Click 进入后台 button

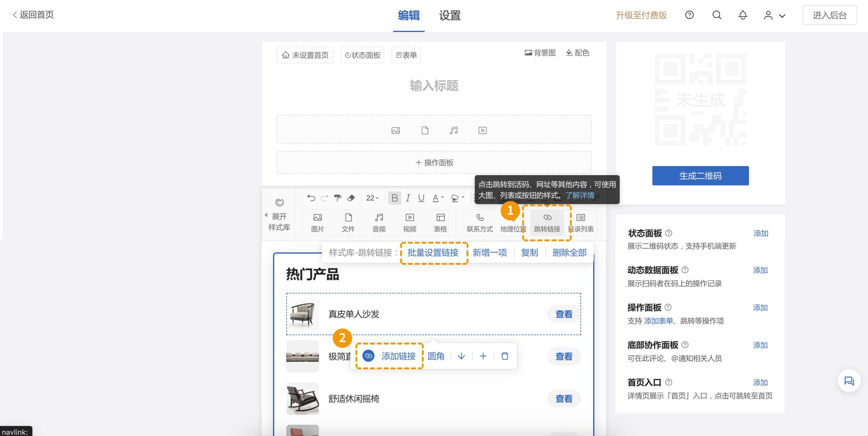coord(830,15)
